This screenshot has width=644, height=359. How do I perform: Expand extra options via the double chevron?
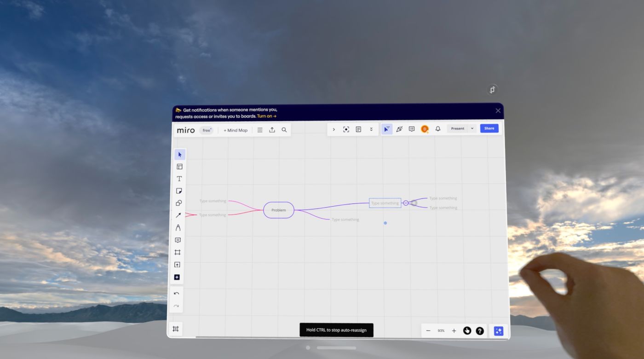click(x=371, y=129)
